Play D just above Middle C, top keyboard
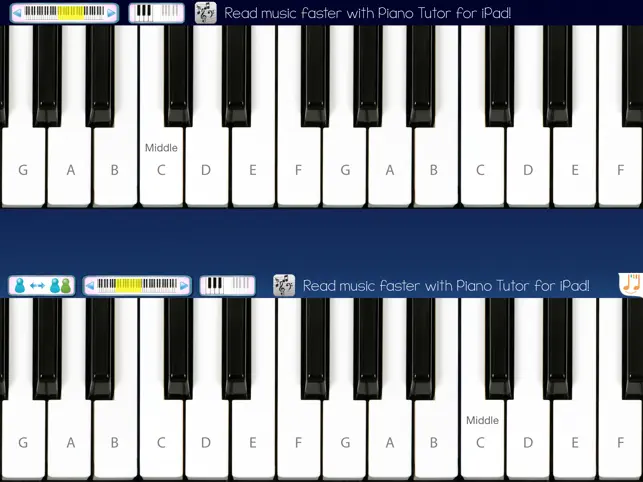This screenshot has width=643, height=482. tap(207, 169)
